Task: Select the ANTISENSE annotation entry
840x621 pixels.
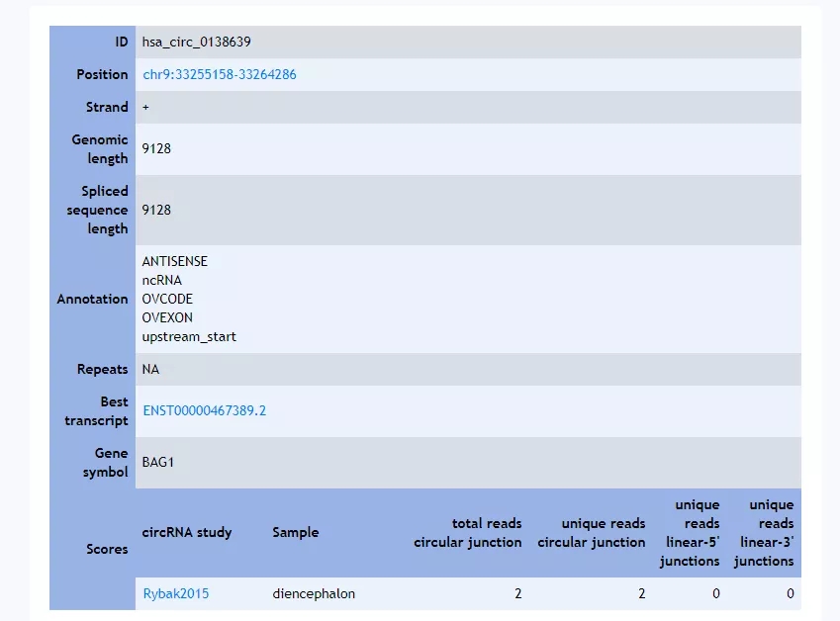Action: coord(175,261)
